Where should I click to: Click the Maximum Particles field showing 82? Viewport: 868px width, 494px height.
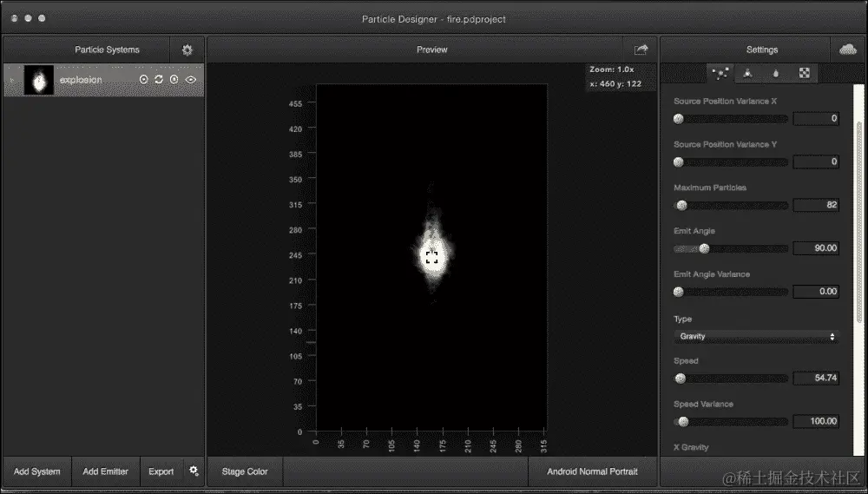coord(816,205)
